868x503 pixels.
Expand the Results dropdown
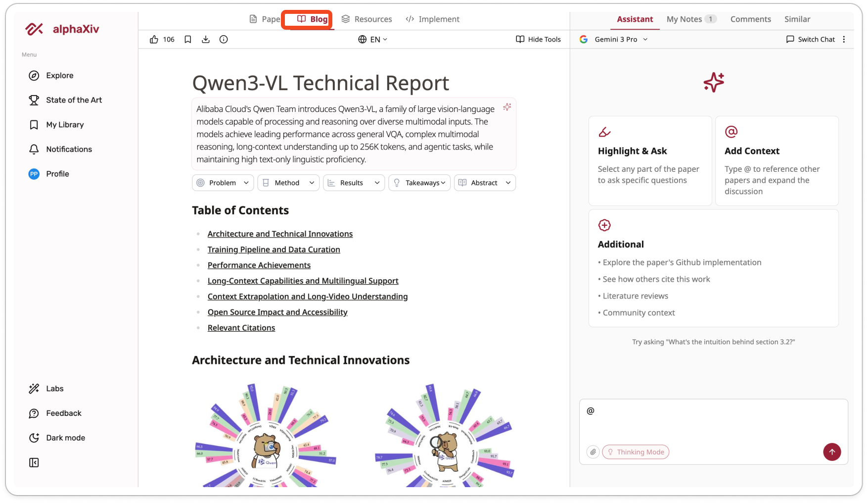(354, 183)
